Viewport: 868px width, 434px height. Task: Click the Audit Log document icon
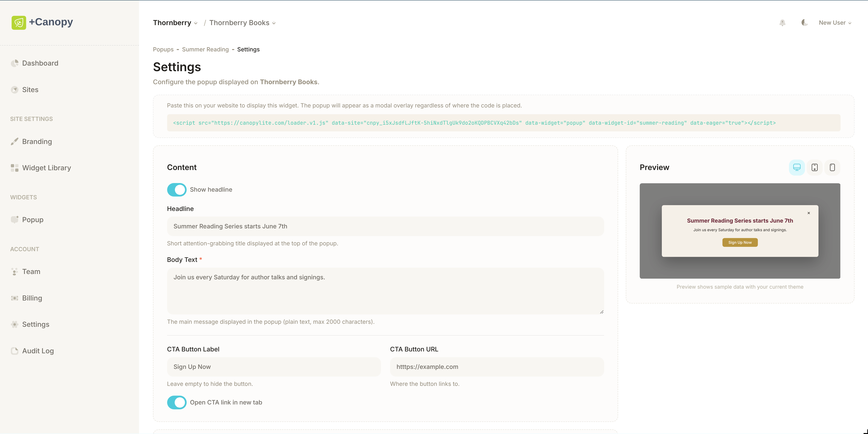[x=14, y=351]
